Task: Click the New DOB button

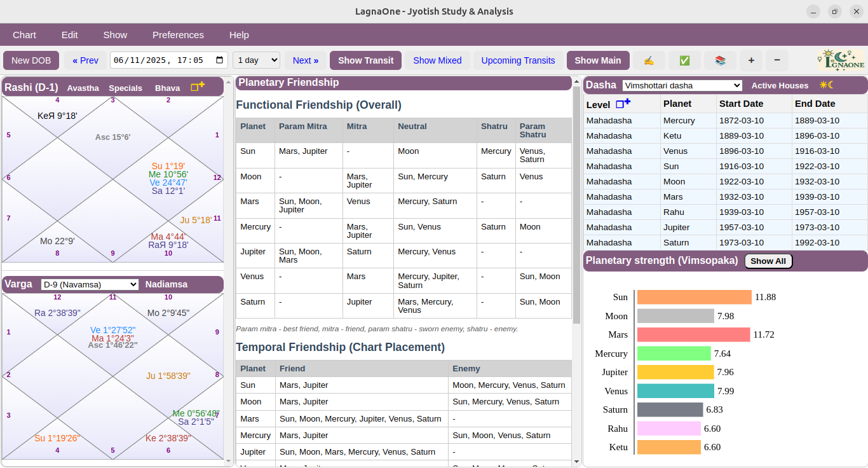Action: [x=31, y=60]
